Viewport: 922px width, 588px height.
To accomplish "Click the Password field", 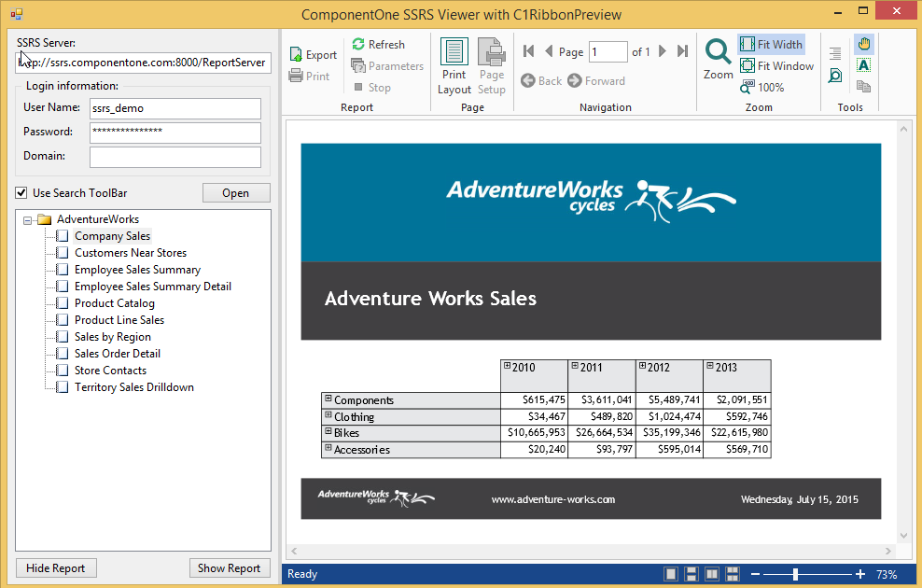I will 175,133.
